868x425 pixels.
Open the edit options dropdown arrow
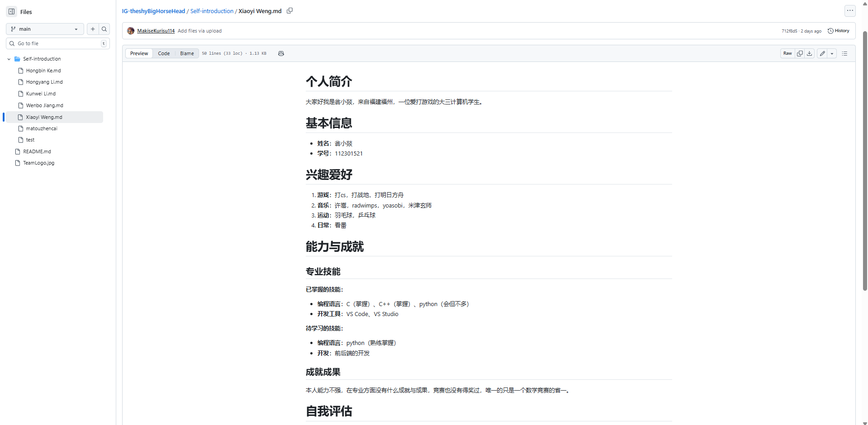[832, 53]
